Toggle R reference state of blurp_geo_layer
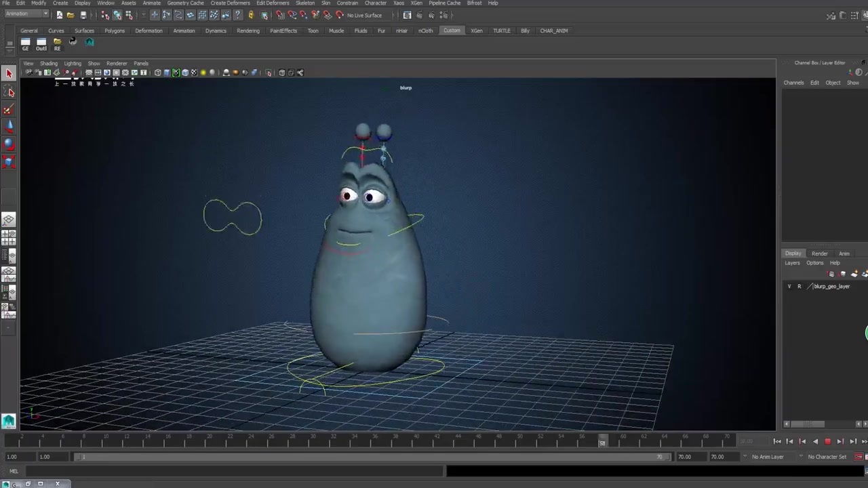Viewport: 868px width, 488px height. tap(800, 286)
